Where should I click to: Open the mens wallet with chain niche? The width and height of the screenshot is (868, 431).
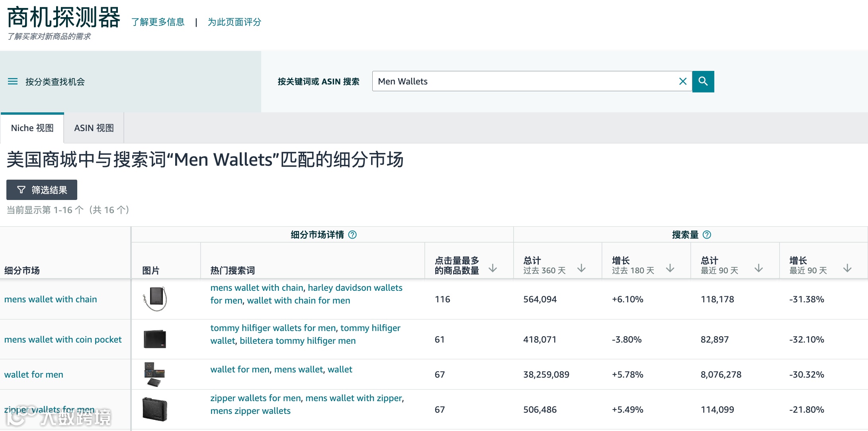[51, 299]
